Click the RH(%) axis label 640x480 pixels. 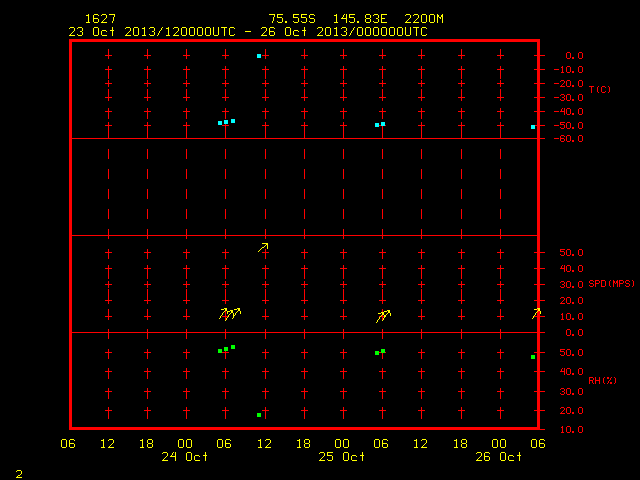pos(602,380)
